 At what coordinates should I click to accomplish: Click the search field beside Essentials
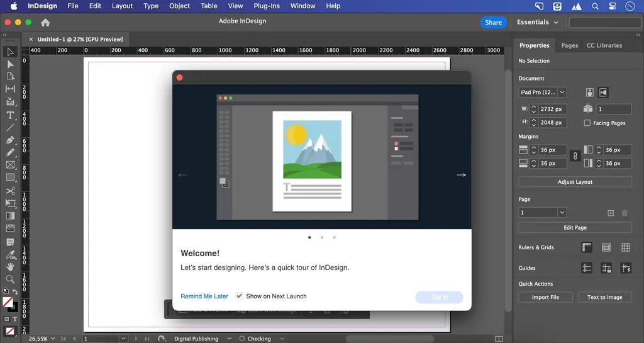(605, 22)
